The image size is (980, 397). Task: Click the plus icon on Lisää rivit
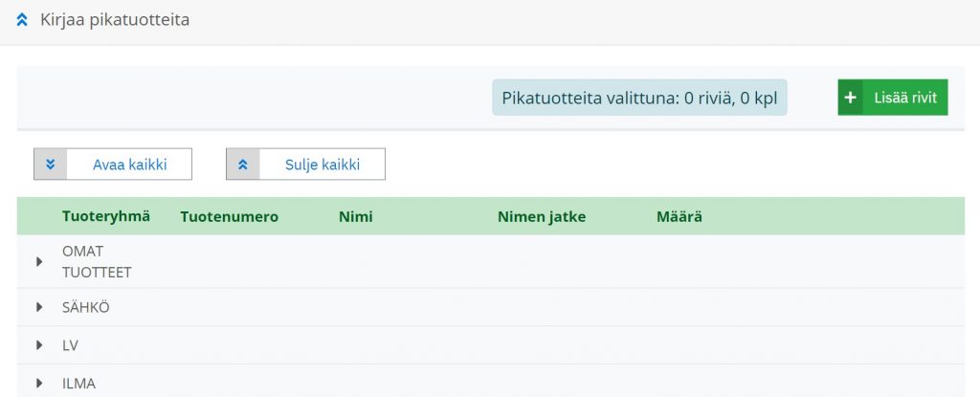tap(850, 98)
